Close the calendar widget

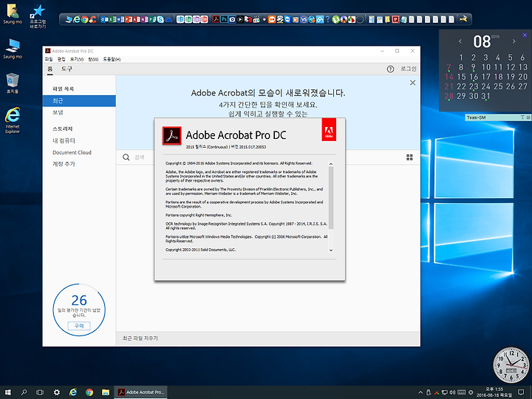[525, 35]
